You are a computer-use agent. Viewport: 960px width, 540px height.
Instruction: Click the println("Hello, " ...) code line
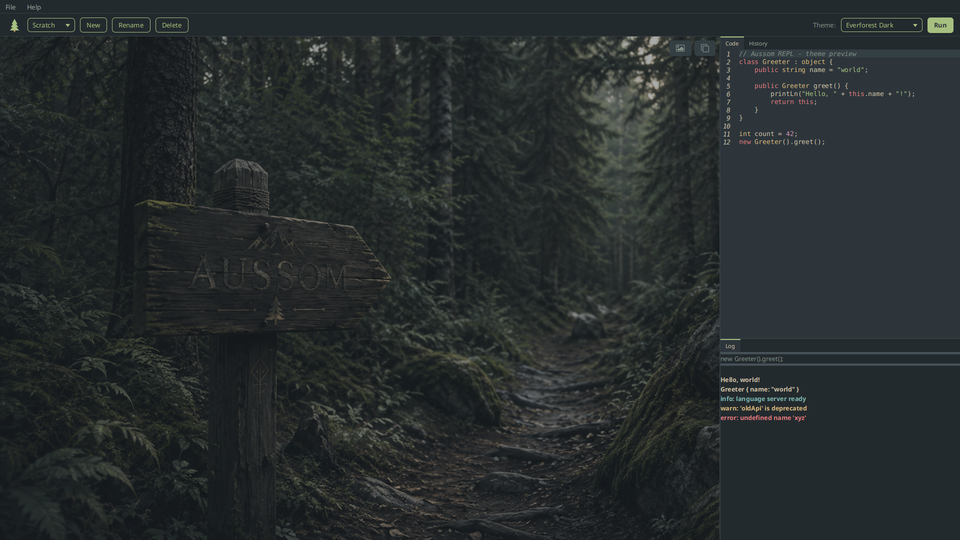[x=842, y=94]
